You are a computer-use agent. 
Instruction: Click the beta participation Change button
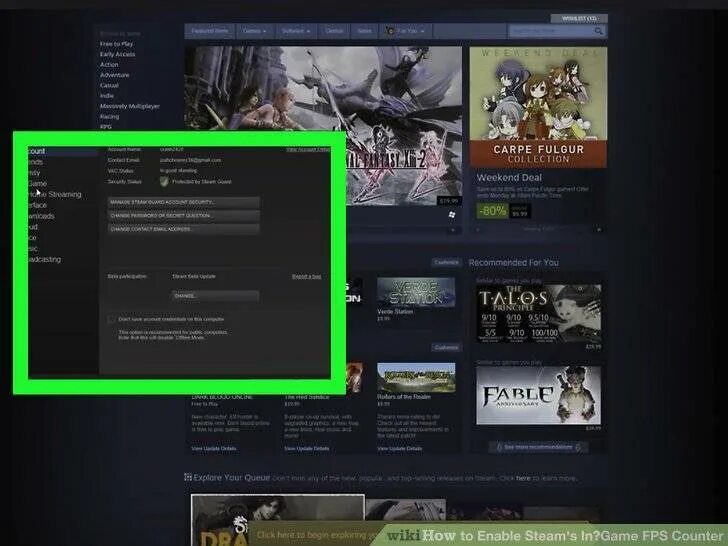pos(215,296)
